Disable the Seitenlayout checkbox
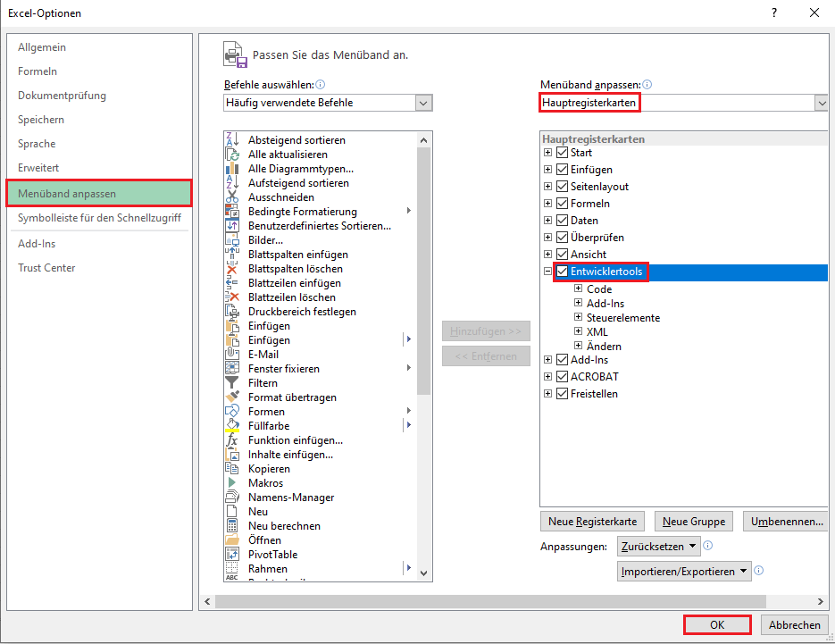The image size is (835, 644). coord(562,187)
